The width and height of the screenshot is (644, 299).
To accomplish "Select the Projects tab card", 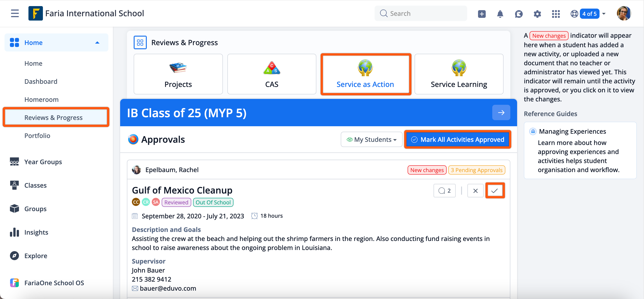I will pos(178,74).
